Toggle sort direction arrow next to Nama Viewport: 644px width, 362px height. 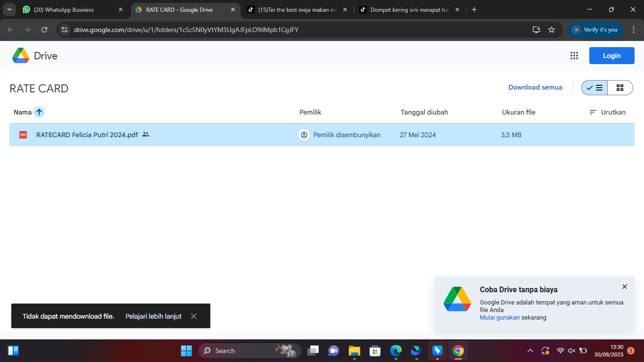tap(39, 112)
